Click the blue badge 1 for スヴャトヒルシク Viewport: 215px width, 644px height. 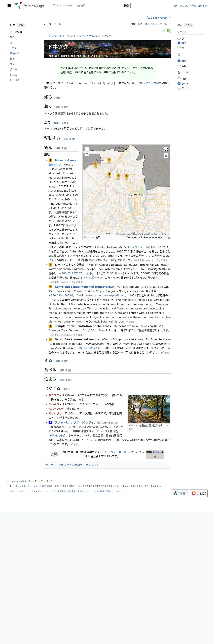[50, 422]
